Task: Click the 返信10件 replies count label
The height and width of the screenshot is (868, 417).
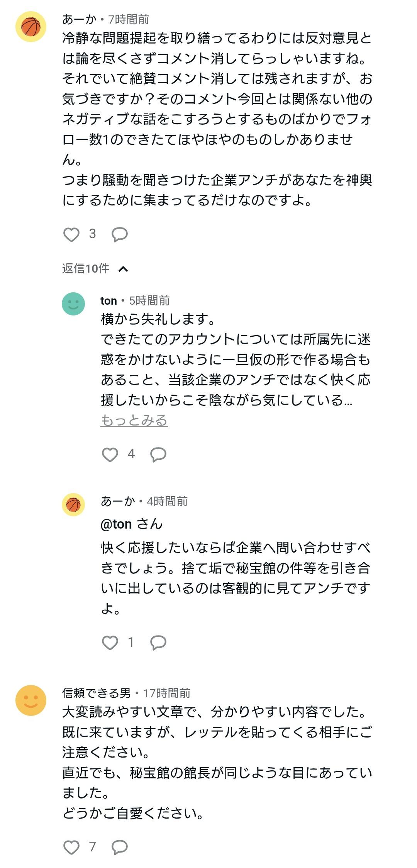Action: point(86,268)
